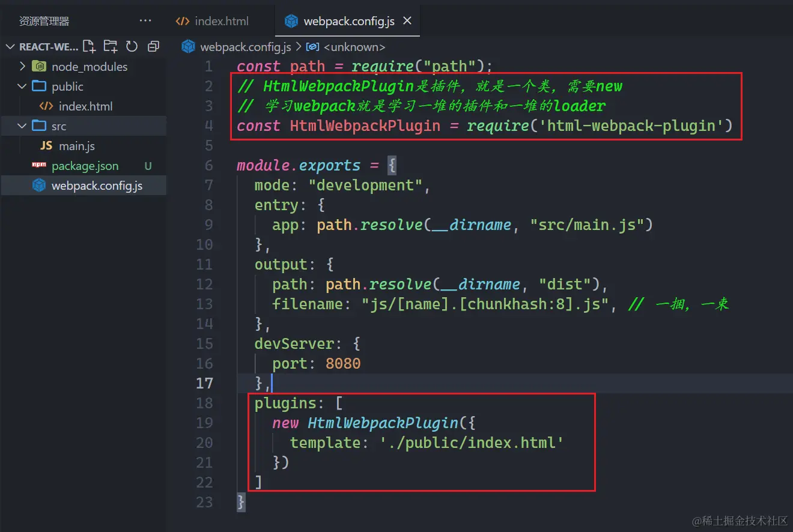793x532 pixels.
Task: Click the 资源管理器 panel title
Action: click(x=44, y=21)
